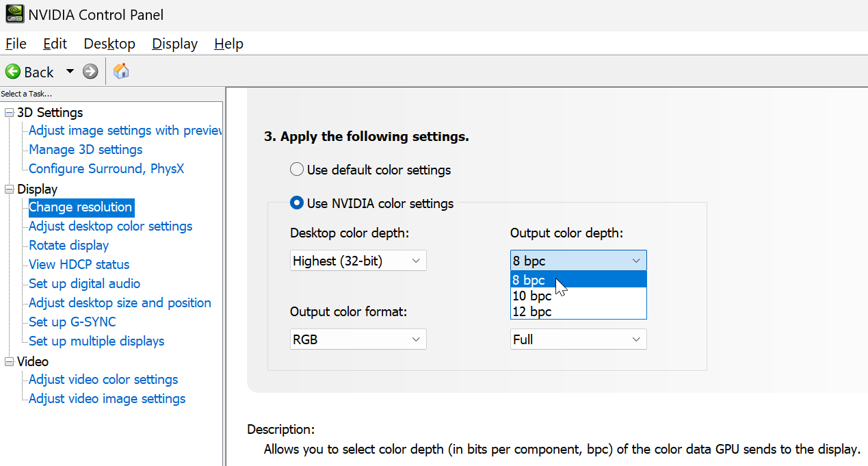Open the Edit menu

point(55,44)
